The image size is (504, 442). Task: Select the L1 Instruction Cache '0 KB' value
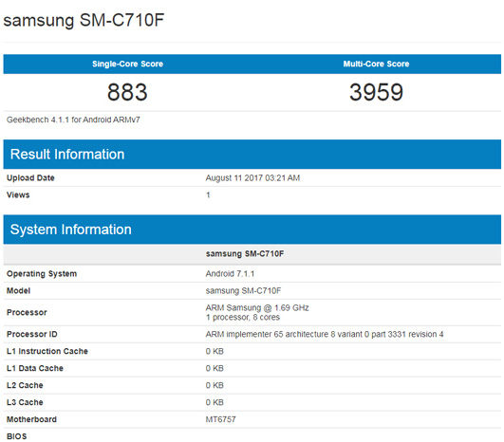point(215,351)
